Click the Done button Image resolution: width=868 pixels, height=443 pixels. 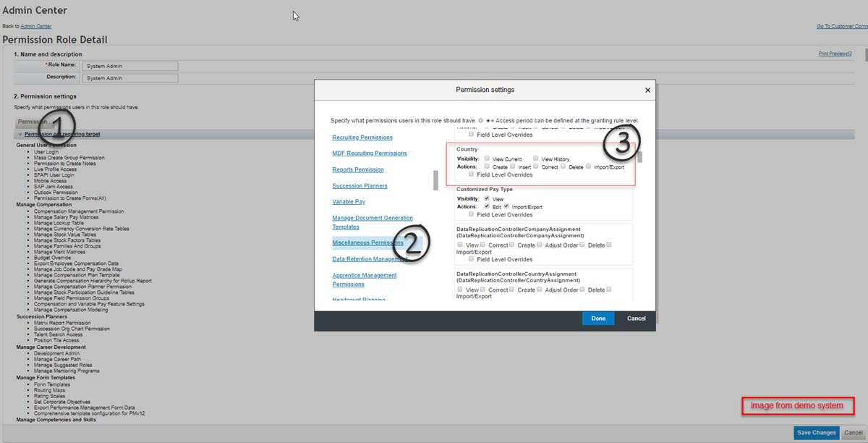coord(598,318)
